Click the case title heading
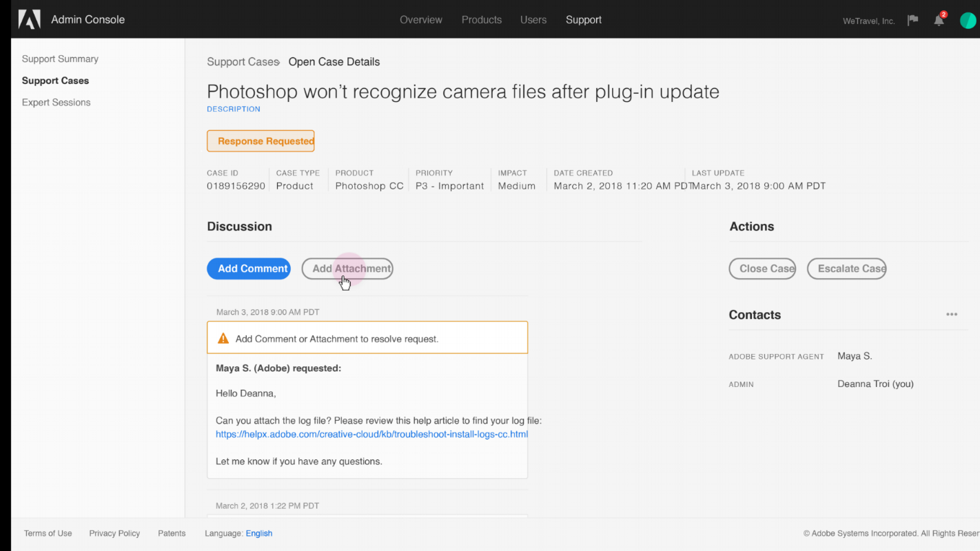Screen dimensions: 980x551 pyautogui.click(x=463, y=92)
